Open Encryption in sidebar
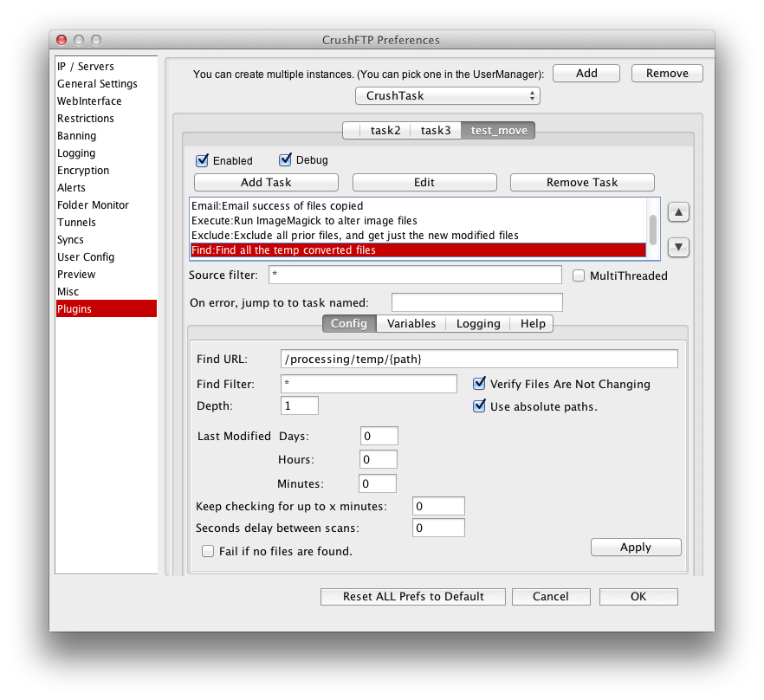This screenshot has width=764, height=700. coord(107,170)
